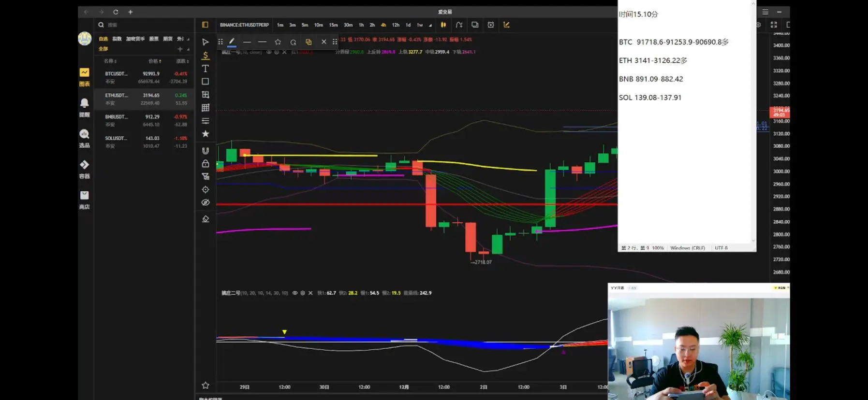This screenshot has height=400, width=868.
Task: Click the current price tag 3194.65
Action: coord(780,112)
